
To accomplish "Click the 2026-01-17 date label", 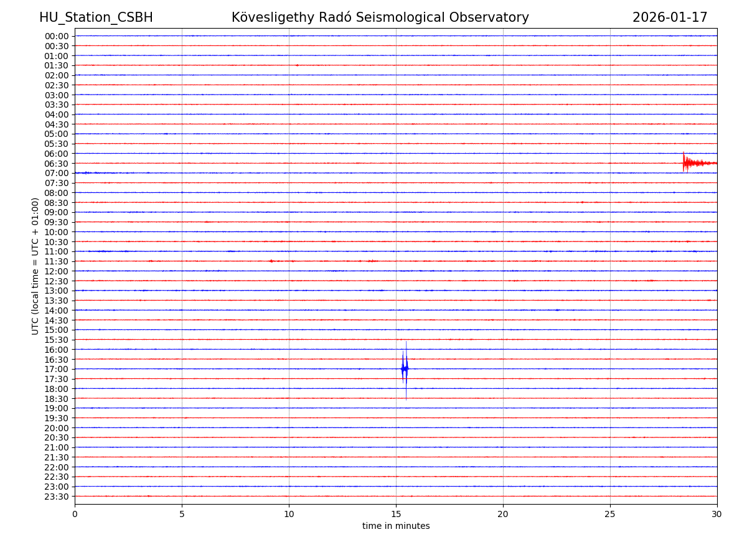I will coord(669,17).
